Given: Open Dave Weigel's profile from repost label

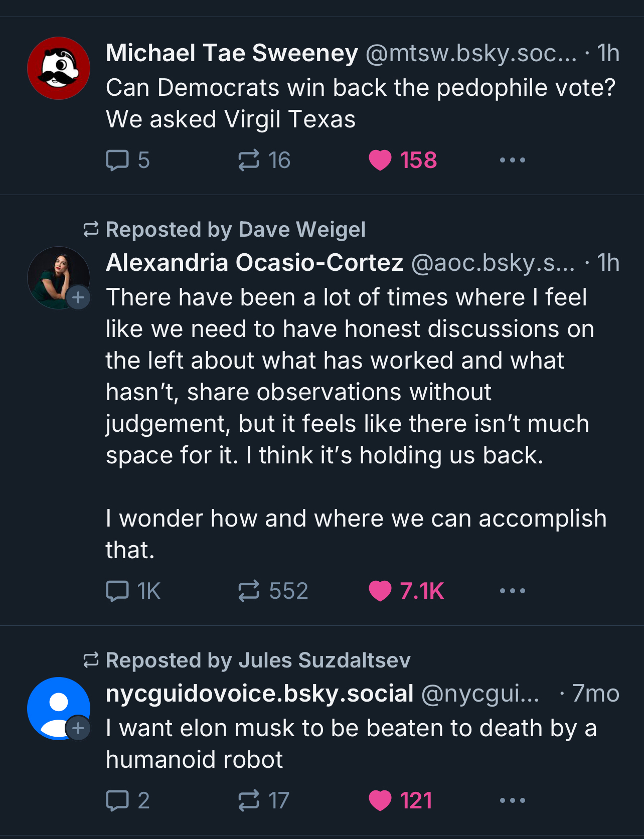Looking at the screenshot, I should click(x=301, y=230).
